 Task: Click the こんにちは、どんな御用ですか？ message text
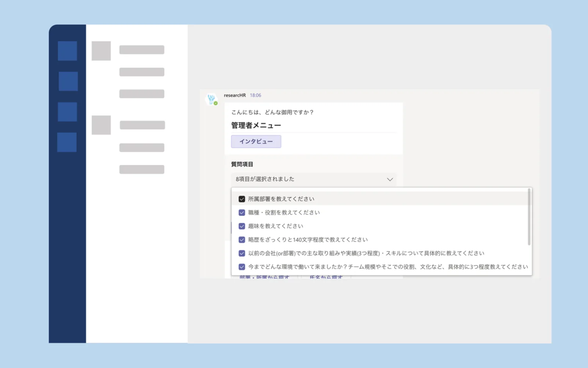click(272, 112)
